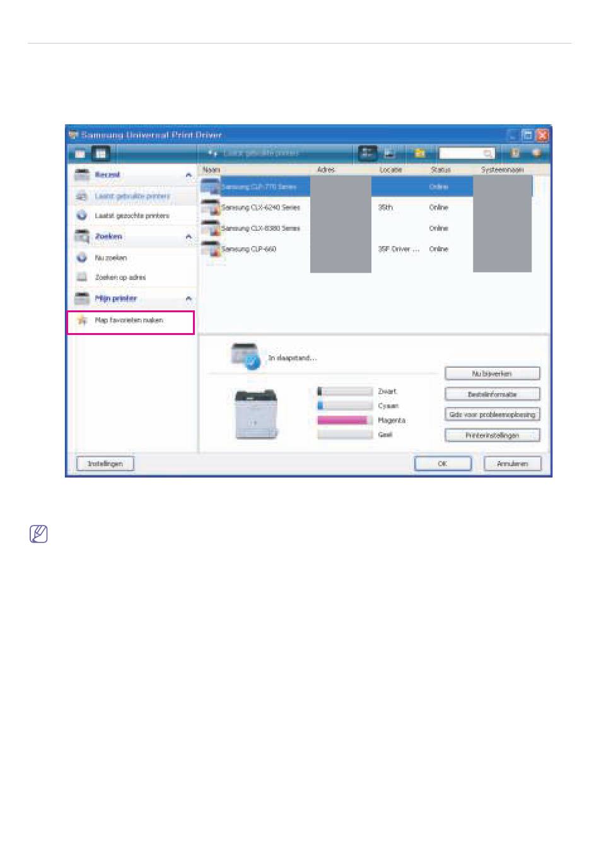Click the Samsung CLX-6240 Series printer icon
Screen dimensions: 599x868
tap(211, 208)
